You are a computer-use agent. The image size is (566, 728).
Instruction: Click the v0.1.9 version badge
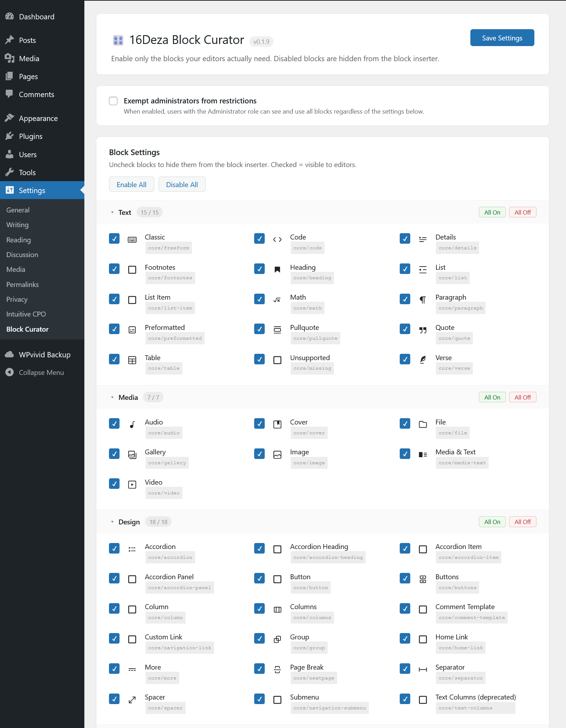pyautogui.click(x=261, y=41)
